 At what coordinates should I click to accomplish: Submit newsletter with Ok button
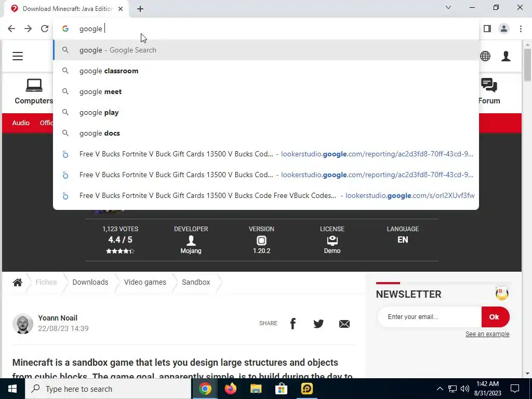click(x=495, y=316)
